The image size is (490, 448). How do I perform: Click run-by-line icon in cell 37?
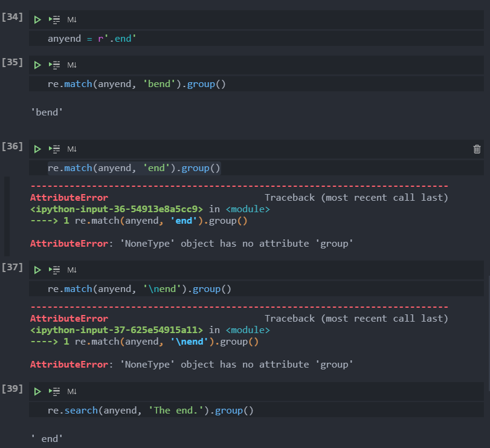54,270
